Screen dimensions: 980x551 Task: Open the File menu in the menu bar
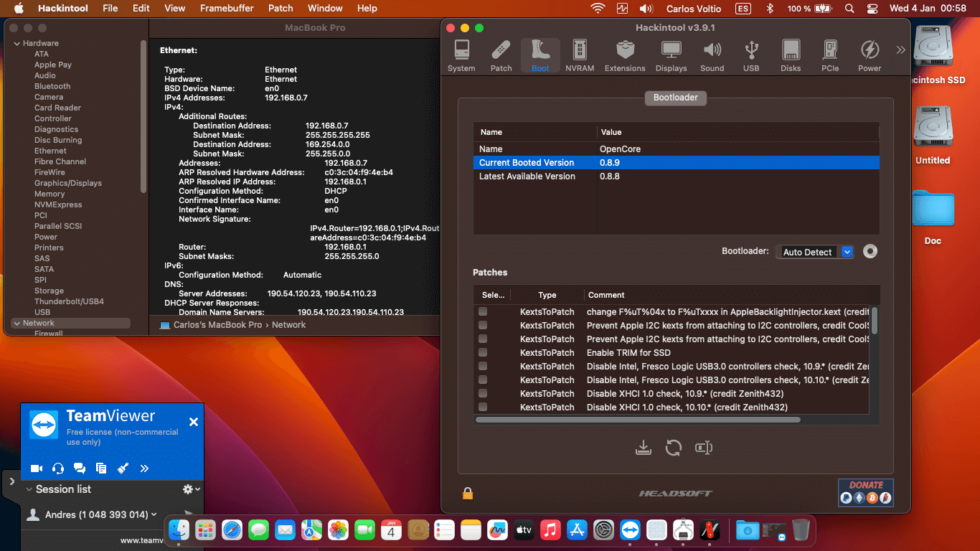click(x=110, y=9)
